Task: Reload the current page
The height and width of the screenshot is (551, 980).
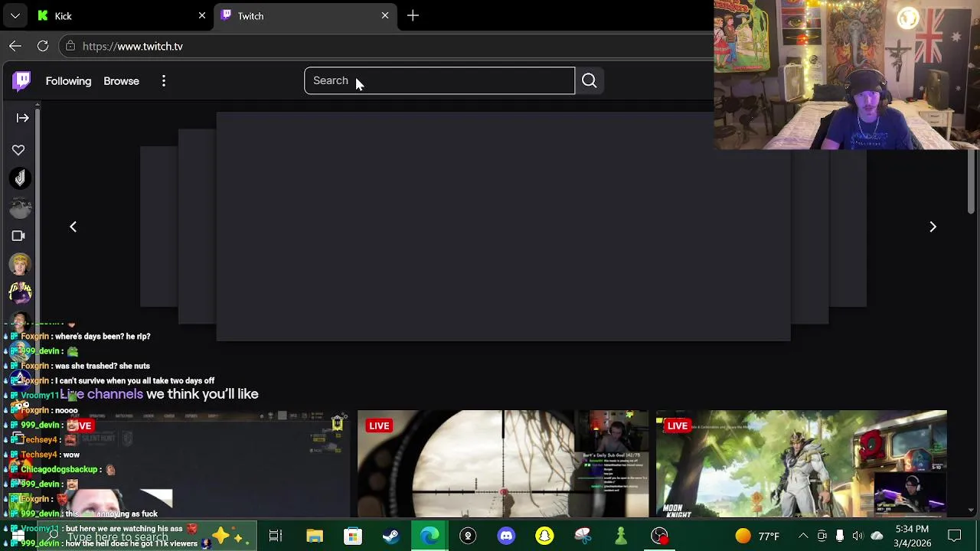Action: (x=43, y=46)
